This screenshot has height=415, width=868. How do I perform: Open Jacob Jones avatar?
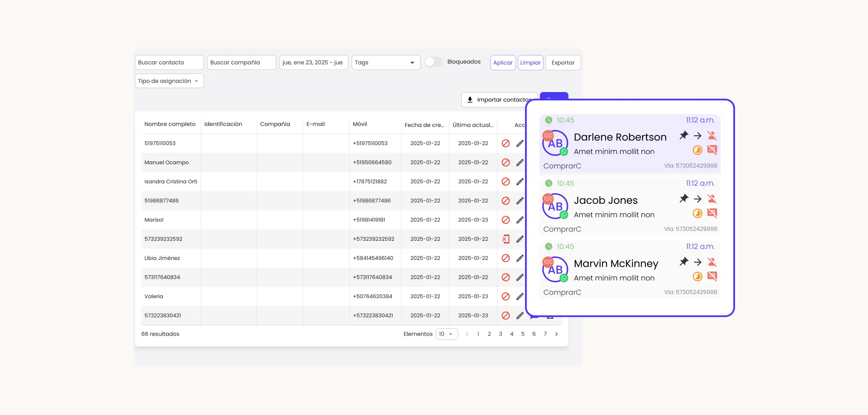pyautogui.click(x=555, y=206)
